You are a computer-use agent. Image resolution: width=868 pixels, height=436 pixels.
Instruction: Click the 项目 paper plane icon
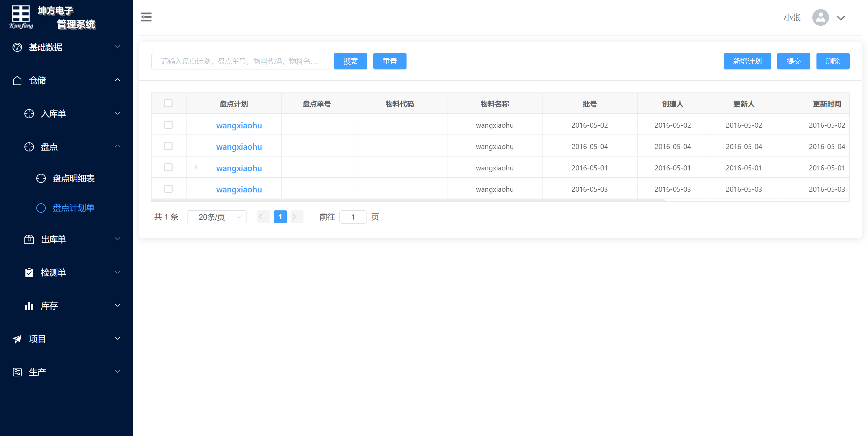pyautogui.click(x=17, y=339)
